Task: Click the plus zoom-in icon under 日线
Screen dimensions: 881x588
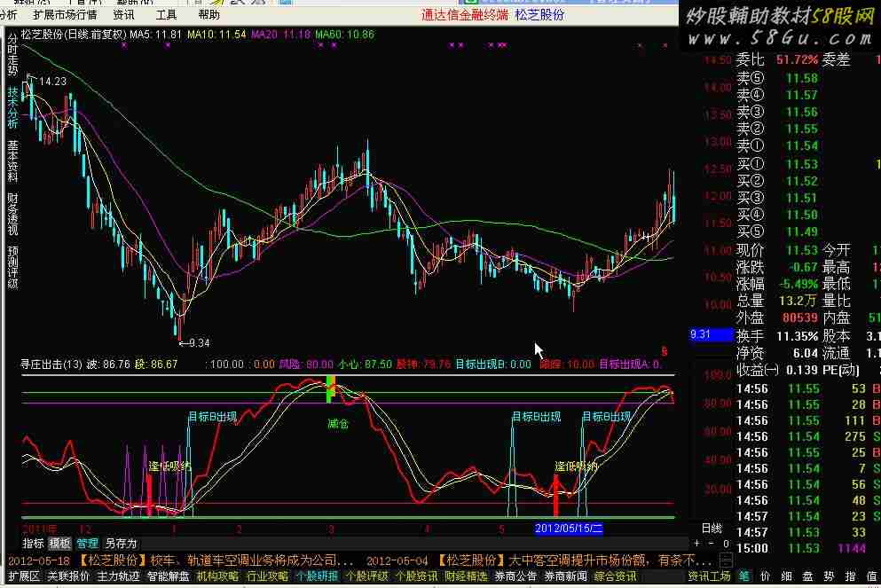Action: pyautogui.click(x=696, y=543)
